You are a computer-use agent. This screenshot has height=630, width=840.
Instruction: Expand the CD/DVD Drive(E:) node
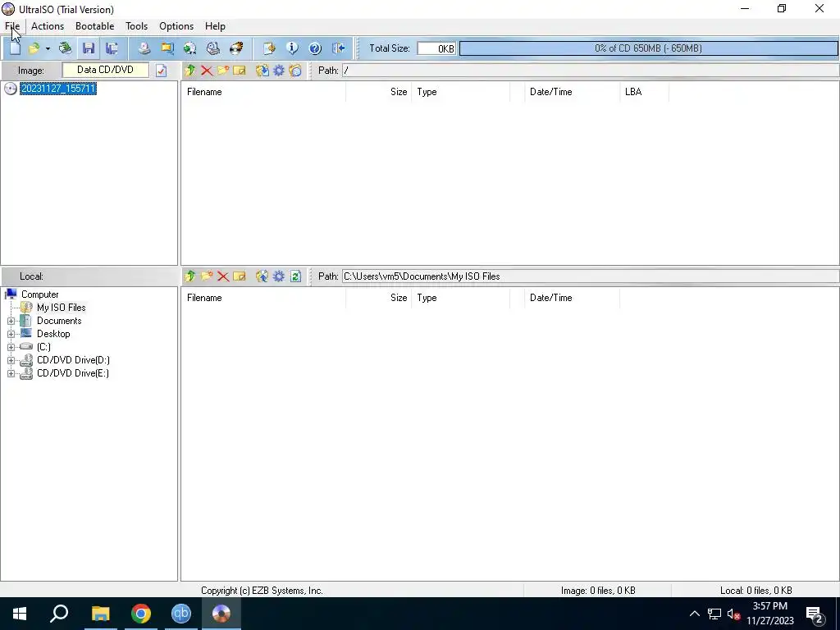(x=11, y=374)
